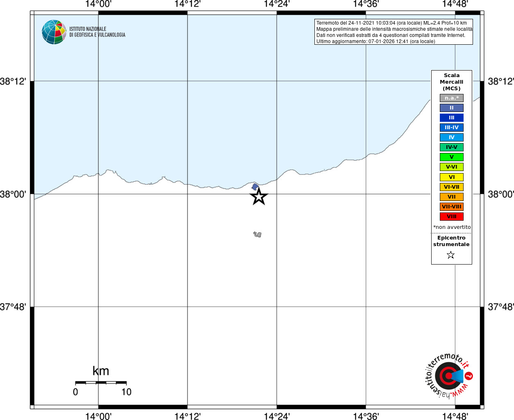Image resolution: width=514 pixels, height=420 pixels.
Task: Click the right 37°48' latitude label
Action: click(x=501, y=307)
